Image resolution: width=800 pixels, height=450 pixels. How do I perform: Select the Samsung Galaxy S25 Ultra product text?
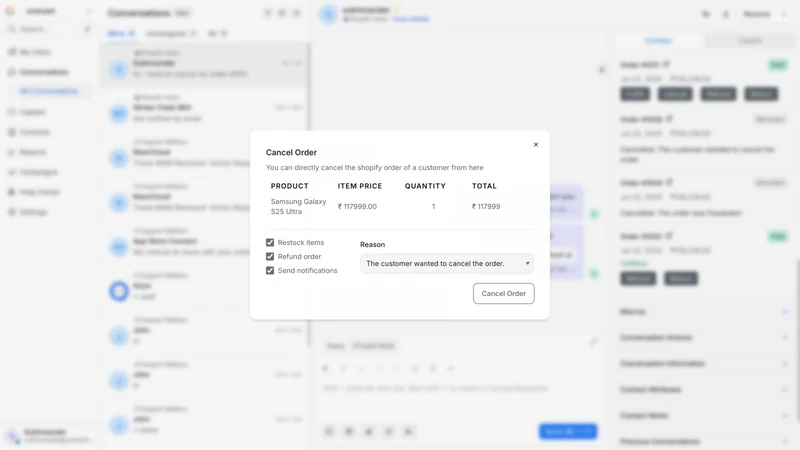pyautogui.click(x=298, y=206)
